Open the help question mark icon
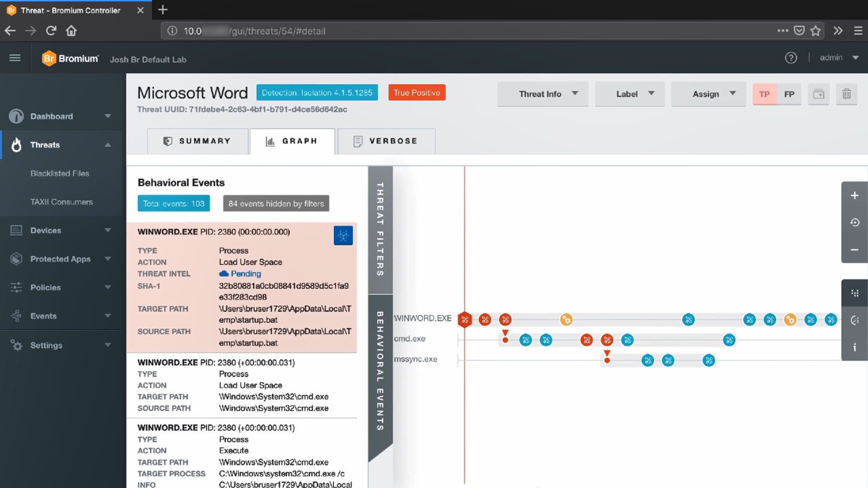Viewport: 868px width, 488px height. (x=791, y=58)
